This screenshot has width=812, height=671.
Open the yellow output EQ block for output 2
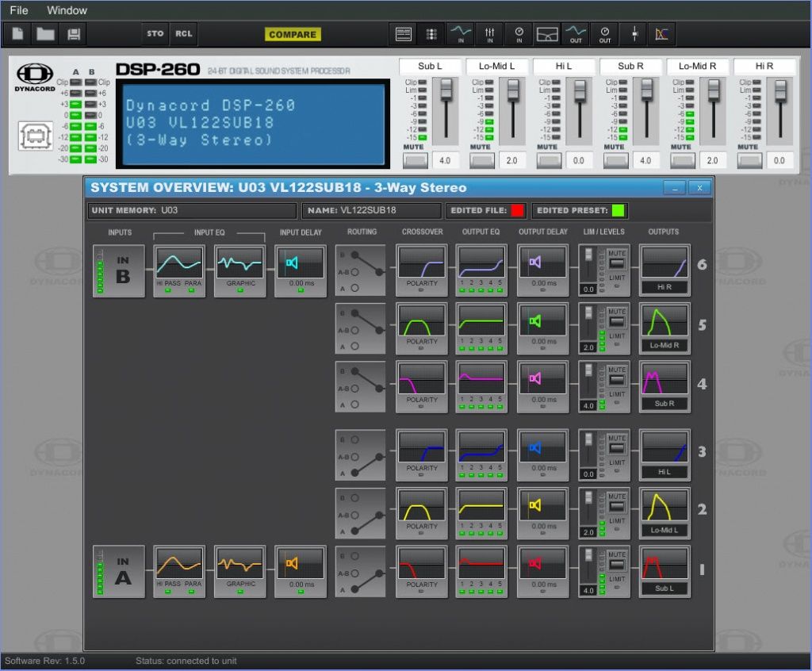[x=481, y=513]
